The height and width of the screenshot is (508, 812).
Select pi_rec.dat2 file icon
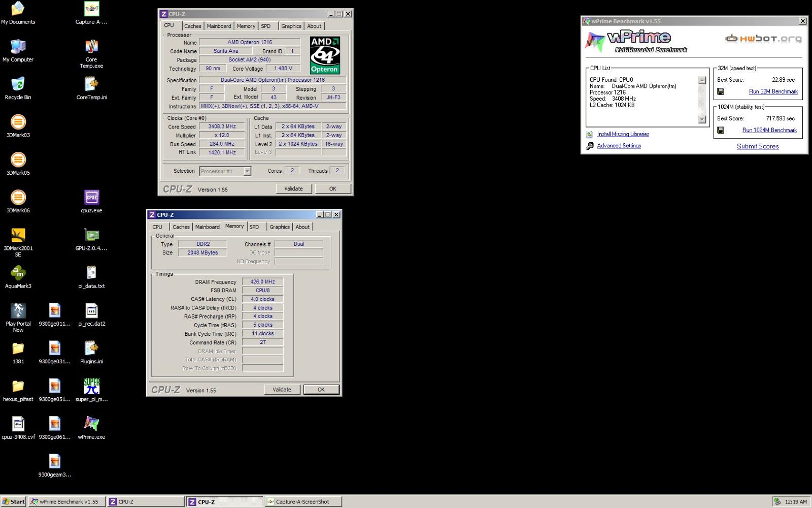click(91, 314)
